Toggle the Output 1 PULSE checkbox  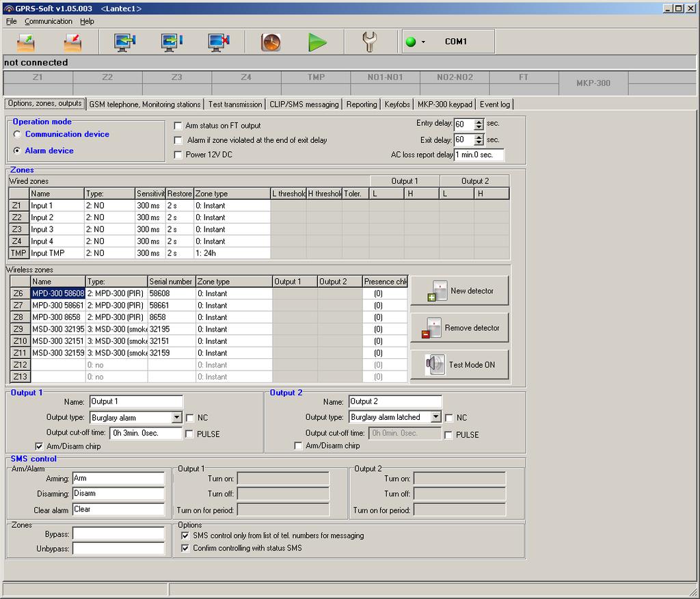click(x=189, y=434)
